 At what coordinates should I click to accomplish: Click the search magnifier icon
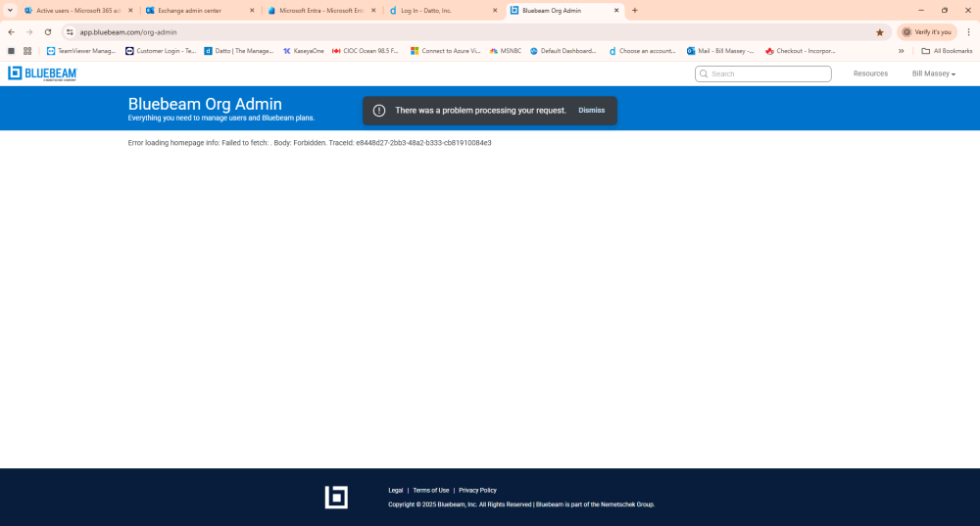click(x=704, y=73)
